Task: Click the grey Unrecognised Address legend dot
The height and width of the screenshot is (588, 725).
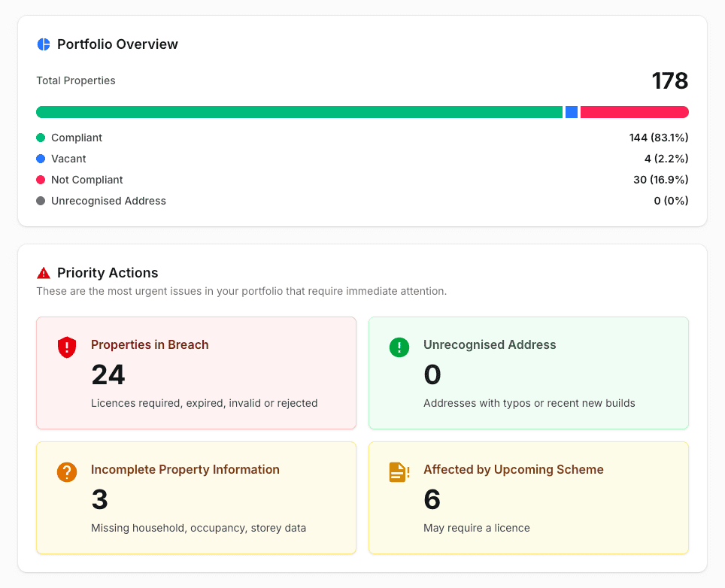Action: [x=41, y=201]
